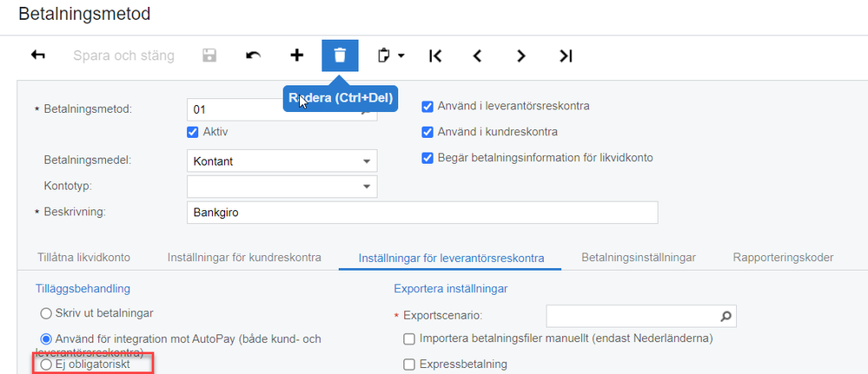The height and width of the screenshot is (374, 868).
Task: Toggle Använd i leverantörsreskontra checkbox
Action: click(x=427, y=107)
